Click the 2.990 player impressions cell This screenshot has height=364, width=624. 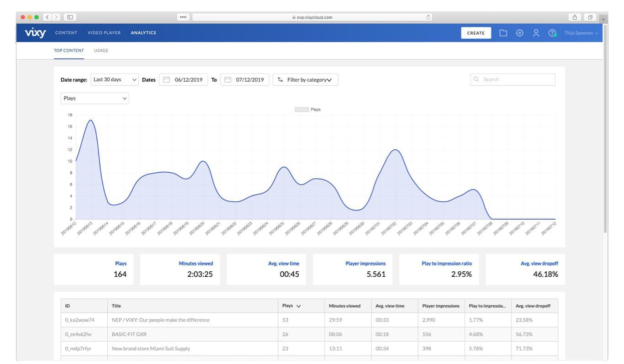click(441, 320)
